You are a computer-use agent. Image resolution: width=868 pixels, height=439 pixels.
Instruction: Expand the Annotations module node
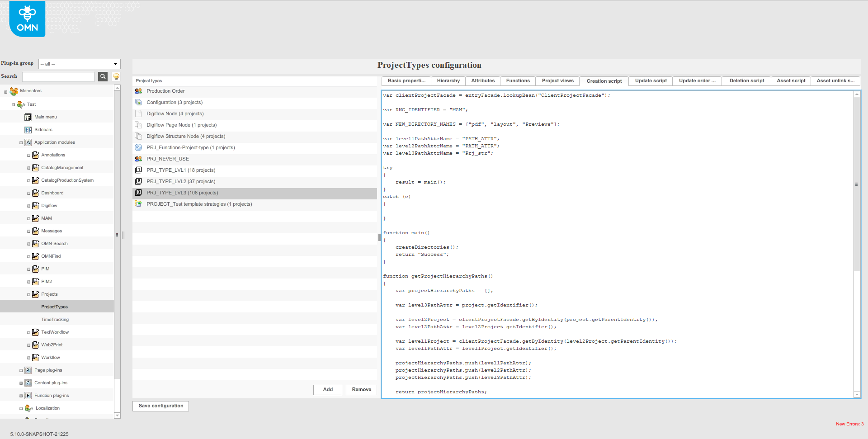click(28, 155)
